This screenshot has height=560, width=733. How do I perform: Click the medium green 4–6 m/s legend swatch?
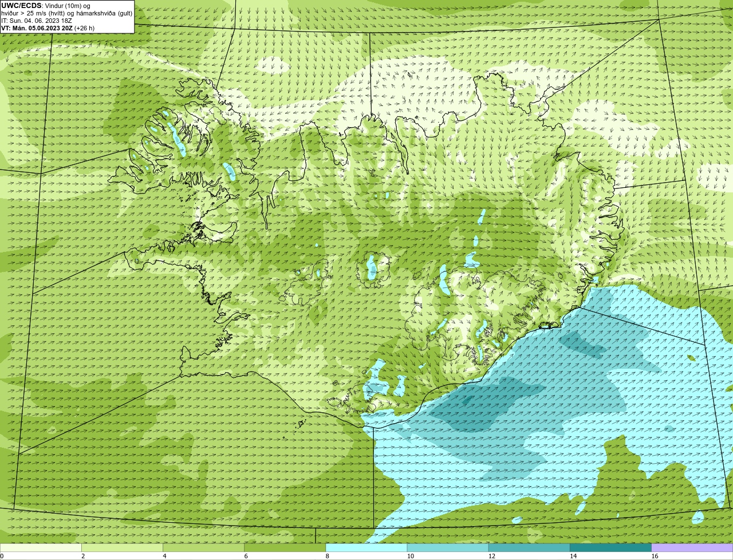click(x=203, y=547)
